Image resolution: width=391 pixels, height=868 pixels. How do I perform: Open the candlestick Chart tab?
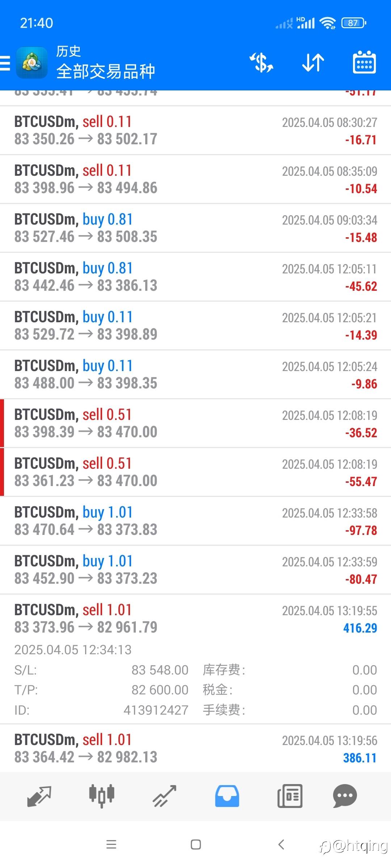(x=102, y=796)
